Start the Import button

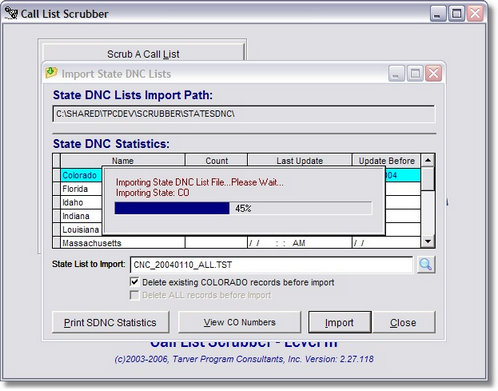339,322
